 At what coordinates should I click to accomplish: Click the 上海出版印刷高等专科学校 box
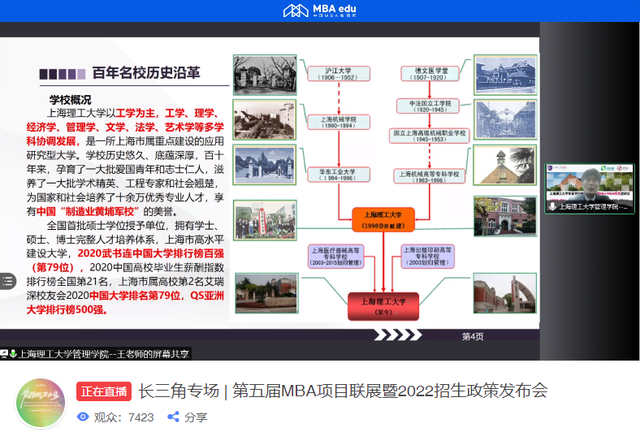427,256
